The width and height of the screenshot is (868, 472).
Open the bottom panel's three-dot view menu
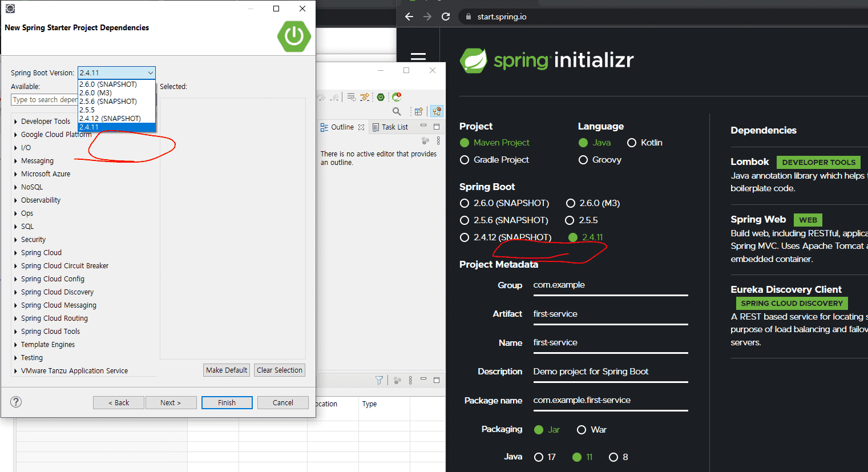410,380
